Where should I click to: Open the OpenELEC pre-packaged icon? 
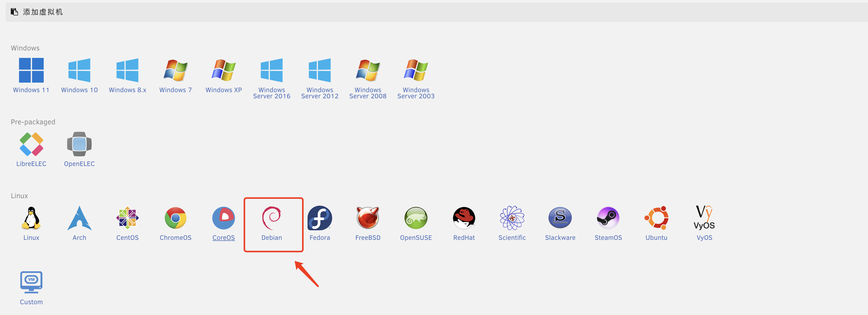click(79, 144)
